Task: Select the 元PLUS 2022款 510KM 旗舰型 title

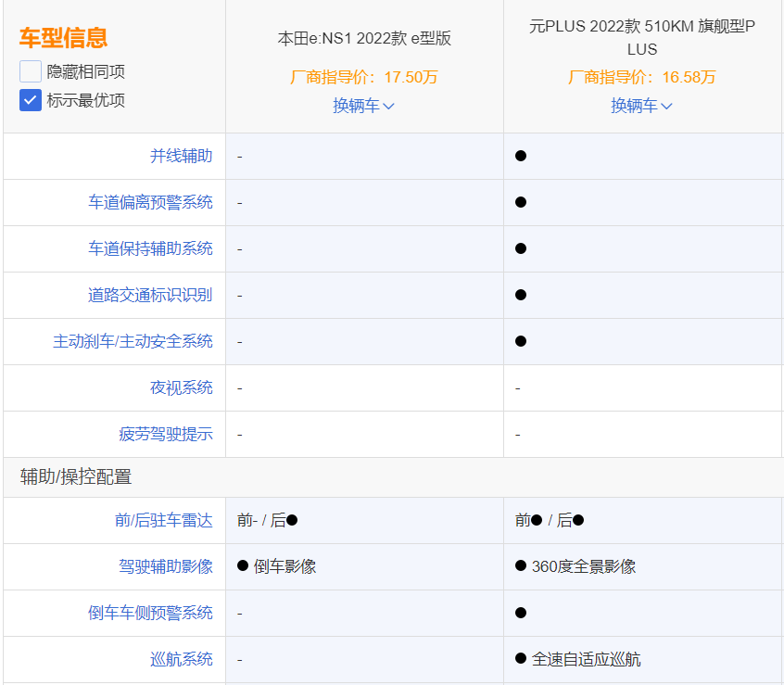Action: (642, 37)
